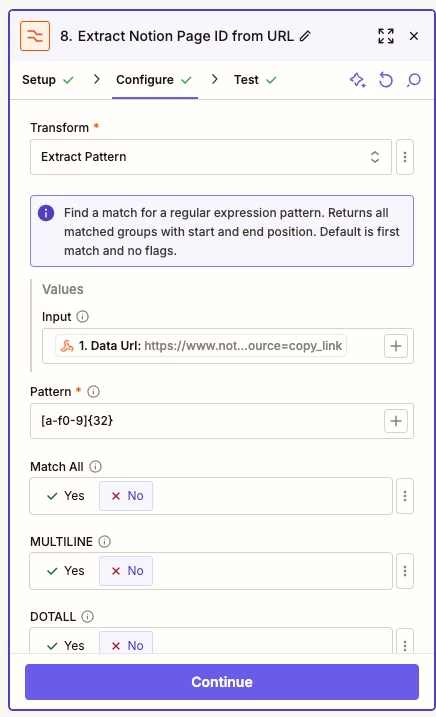Click the undo/revert arrow icon
Viewport: 436px width, 717px height.
pos(386,80)
